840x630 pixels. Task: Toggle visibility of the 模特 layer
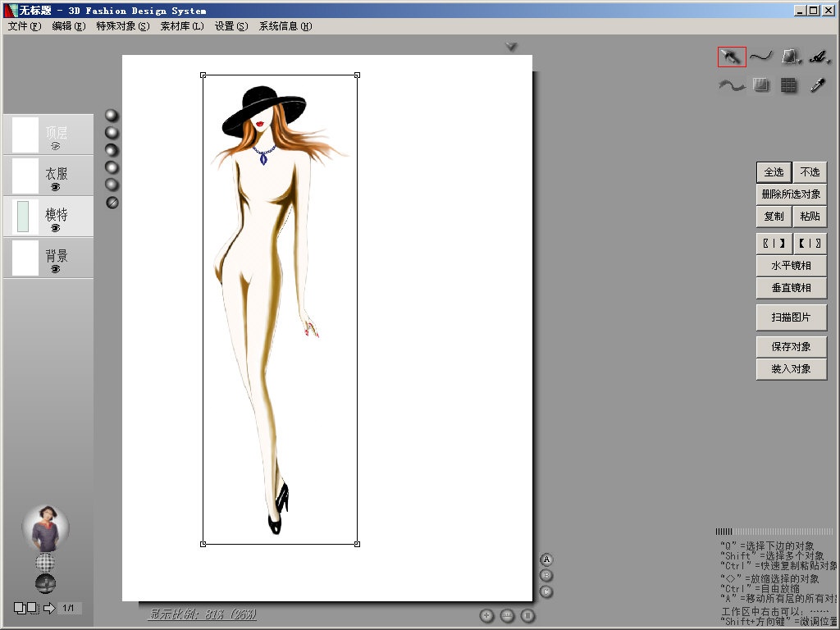55,228
